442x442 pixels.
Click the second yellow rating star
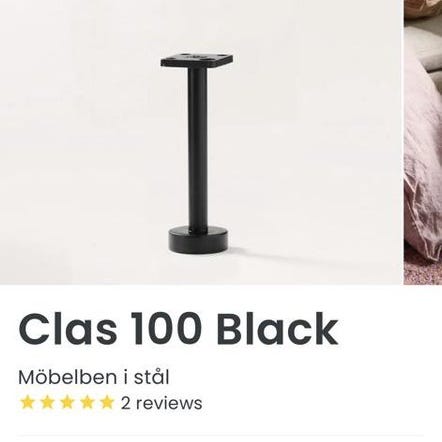47,402
